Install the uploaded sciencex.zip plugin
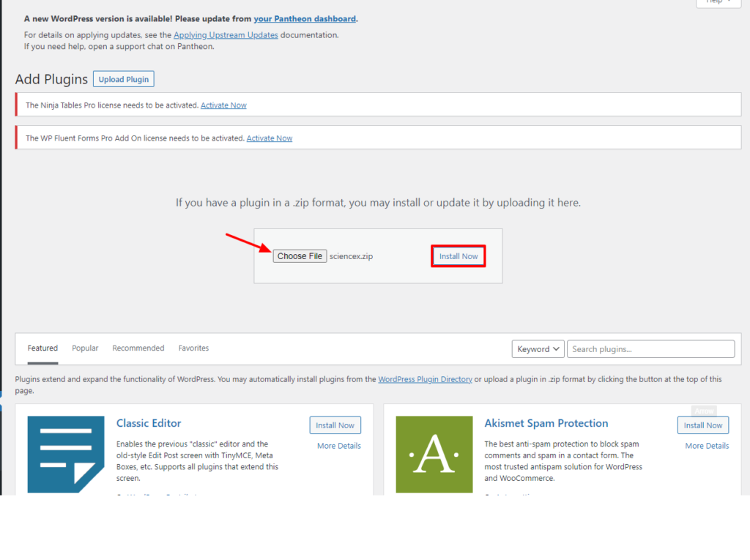 click(458, 255)
